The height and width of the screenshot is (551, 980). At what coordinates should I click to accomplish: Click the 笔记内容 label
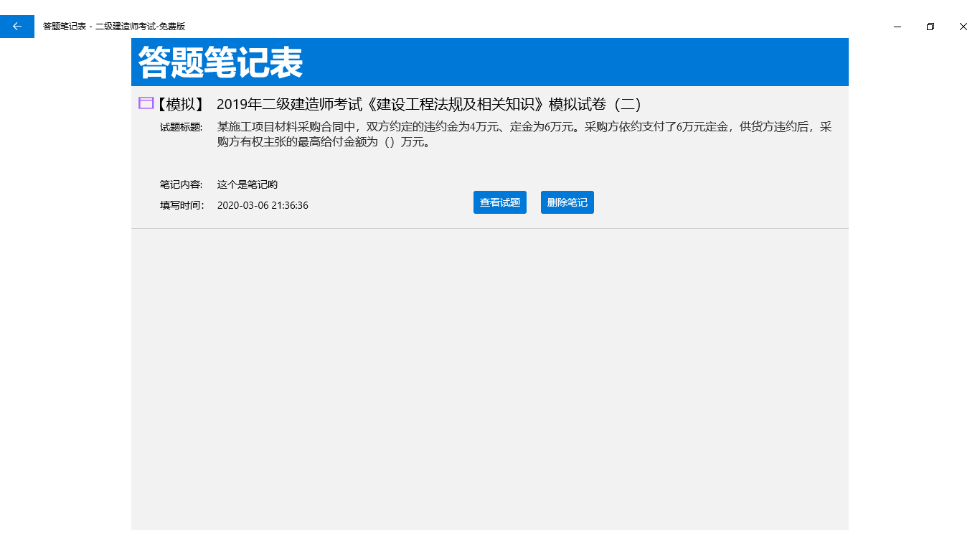(182, 185)
